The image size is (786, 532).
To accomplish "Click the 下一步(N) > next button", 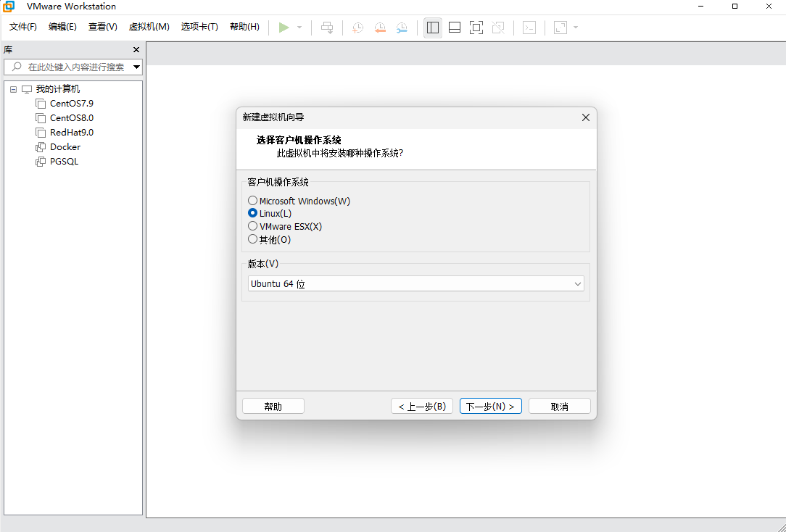I will [x=491, y=407].
